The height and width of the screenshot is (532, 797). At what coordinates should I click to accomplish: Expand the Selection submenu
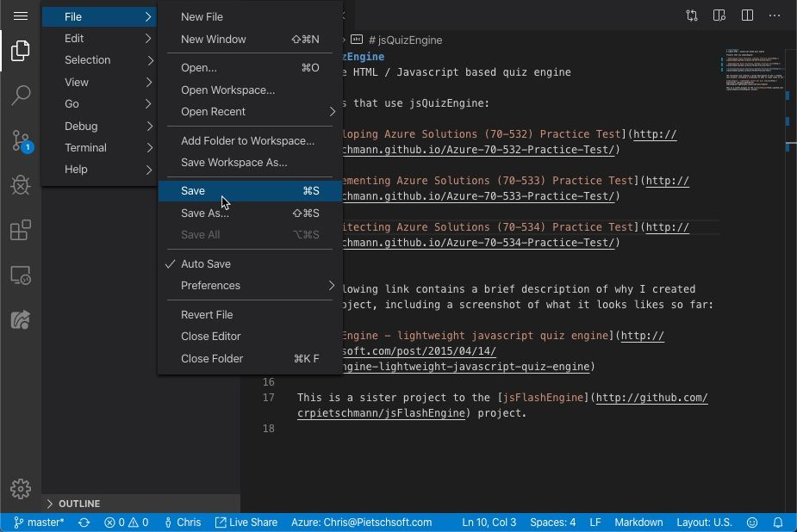[100, 60]
